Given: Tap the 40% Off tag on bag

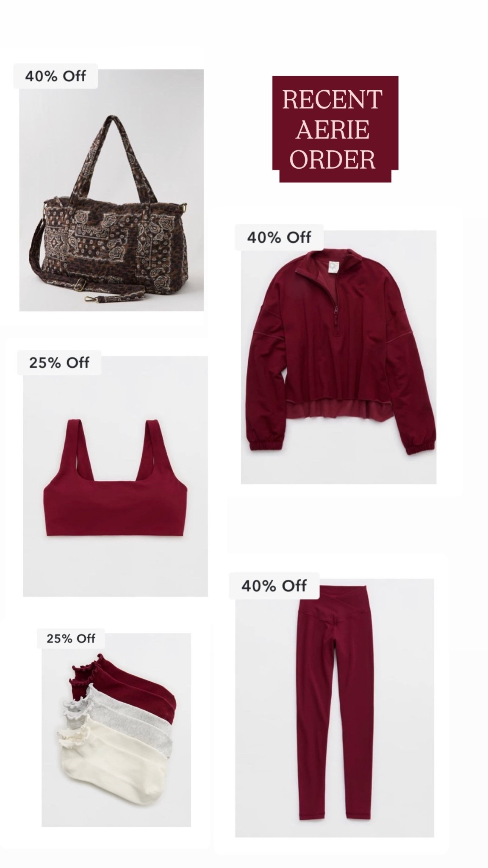Looking at the screenshot, I should 55,76.
